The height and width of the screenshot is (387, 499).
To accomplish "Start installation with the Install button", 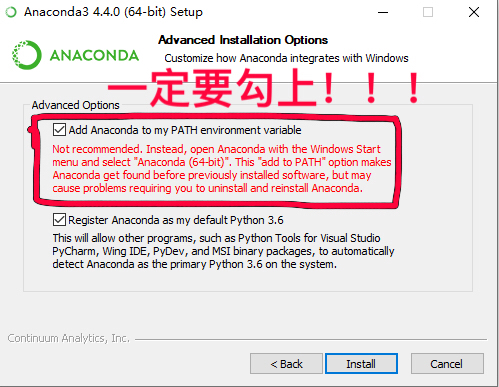I will click(361, 364).
